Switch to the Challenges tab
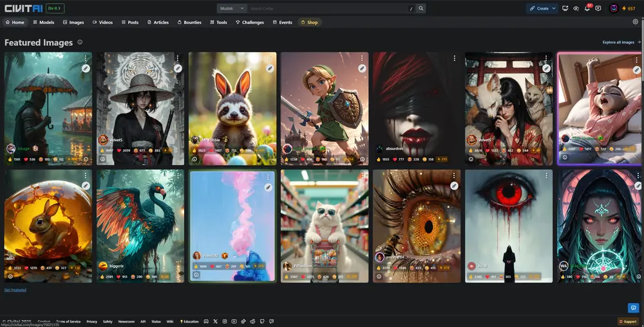Screen dimensions: 644x327 click(250, 22)
